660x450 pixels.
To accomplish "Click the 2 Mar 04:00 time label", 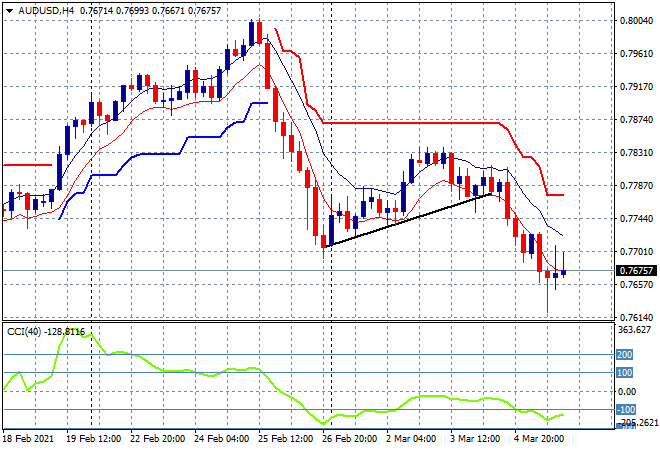I will [x=411, y=438].
